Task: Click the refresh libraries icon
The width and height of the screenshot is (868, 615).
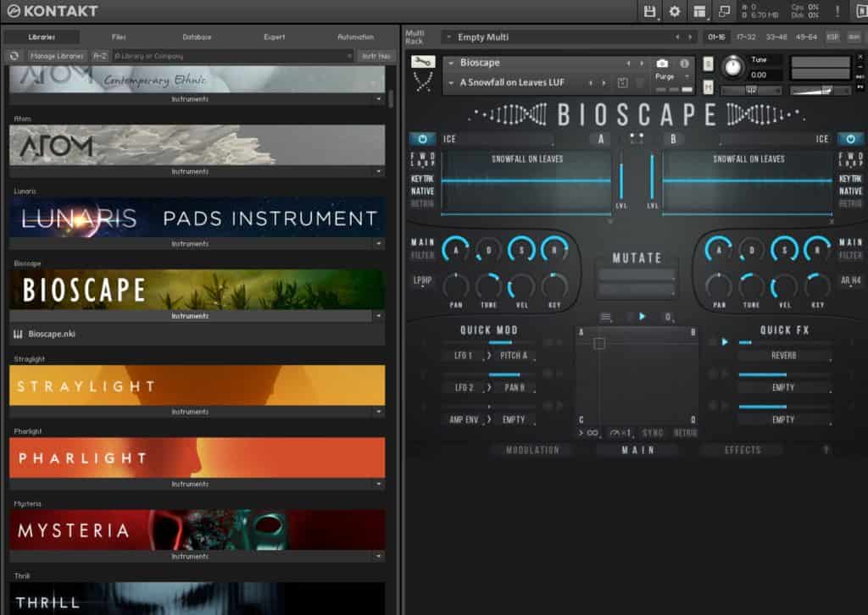Action: [14, 56]
